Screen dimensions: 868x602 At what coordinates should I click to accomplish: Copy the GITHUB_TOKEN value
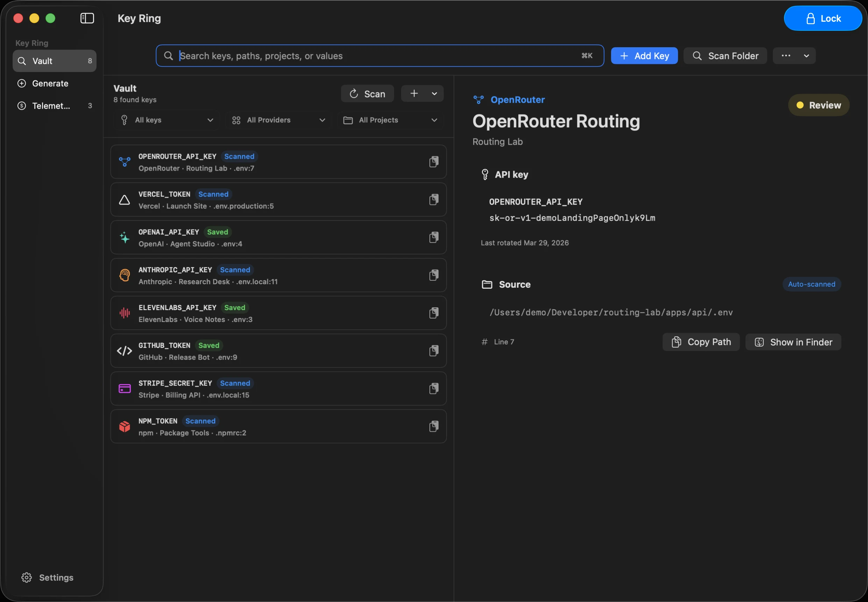(x=434, y=351)
